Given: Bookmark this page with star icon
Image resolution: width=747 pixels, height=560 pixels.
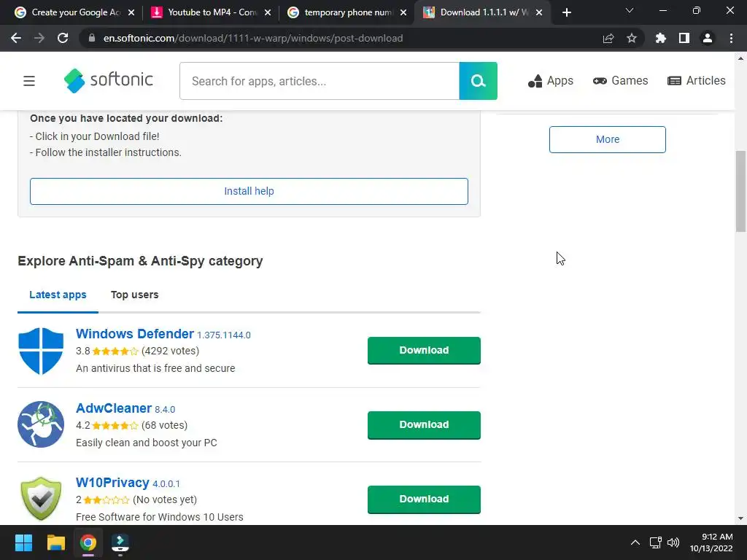Looking at the screenshot, I should click(632, 38).
